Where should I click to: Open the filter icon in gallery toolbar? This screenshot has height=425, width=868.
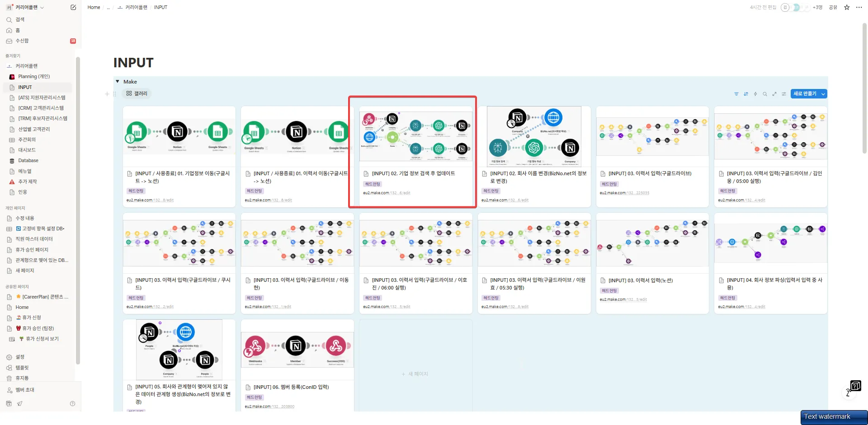736,94
